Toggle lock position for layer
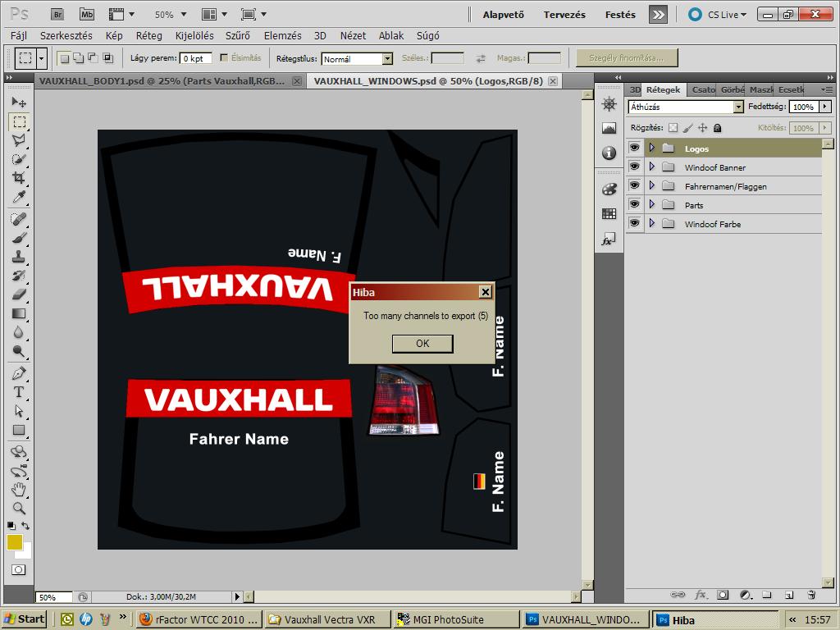The width and height of the screenshot is (840, 630). tap(702, 127)
